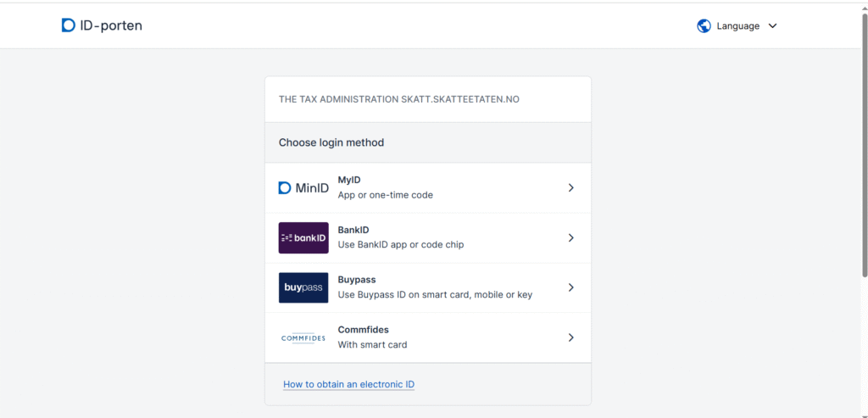Image resolution: width=868 pixels, height=418 pixels.
Task: Click the ID-porten header text
Action: (111, 25)
